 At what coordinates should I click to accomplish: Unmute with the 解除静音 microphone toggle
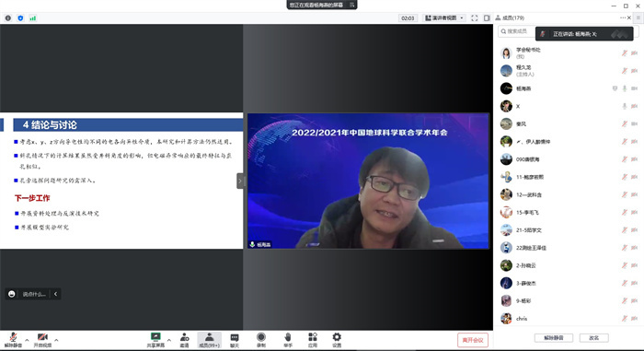click(x=13, y=340)
